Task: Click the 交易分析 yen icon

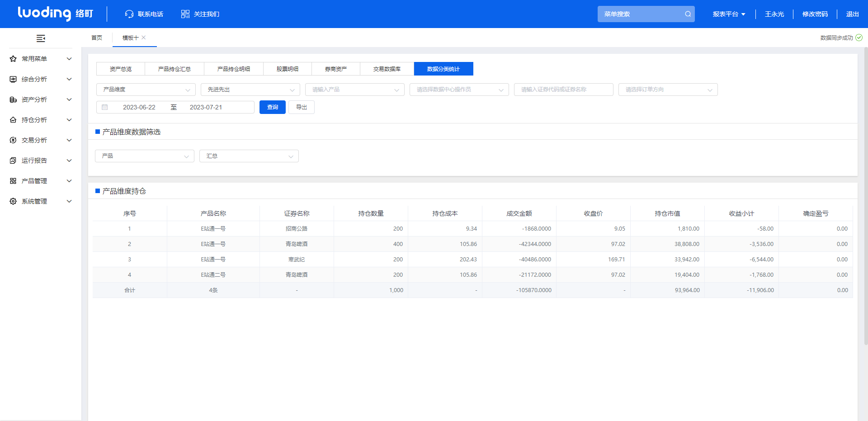Action: click(x=13, y=140)
